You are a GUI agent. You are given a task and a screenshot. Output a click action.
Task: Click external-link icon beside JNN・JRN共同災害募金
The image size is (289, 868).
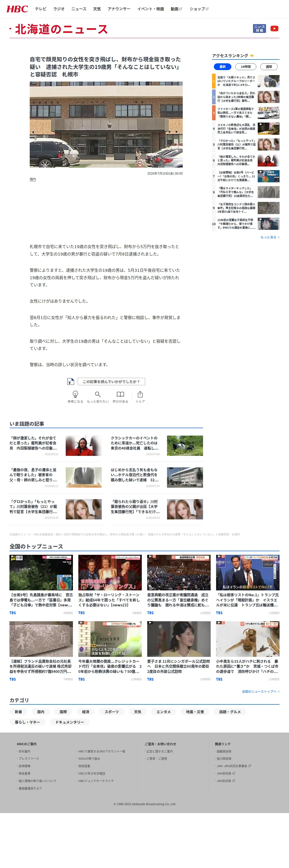(x=250, y=766)
